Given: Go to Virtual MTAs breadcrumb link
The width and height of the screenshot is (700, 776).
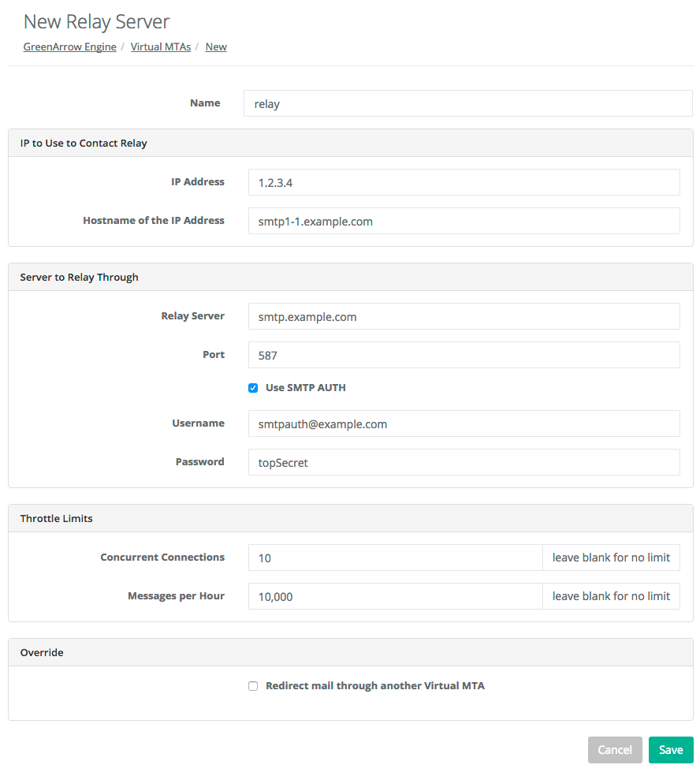Looking at the screenshot, I should (x=161, y=47).
